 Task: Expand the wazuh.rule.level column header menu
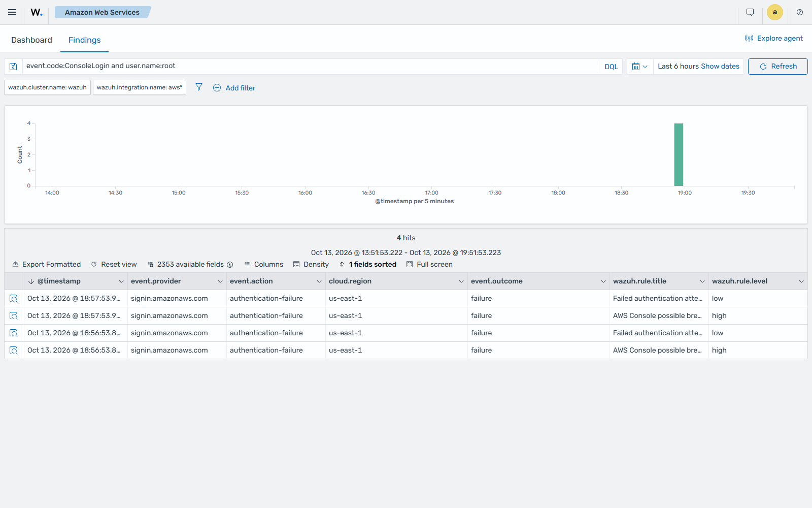point(801,281)
